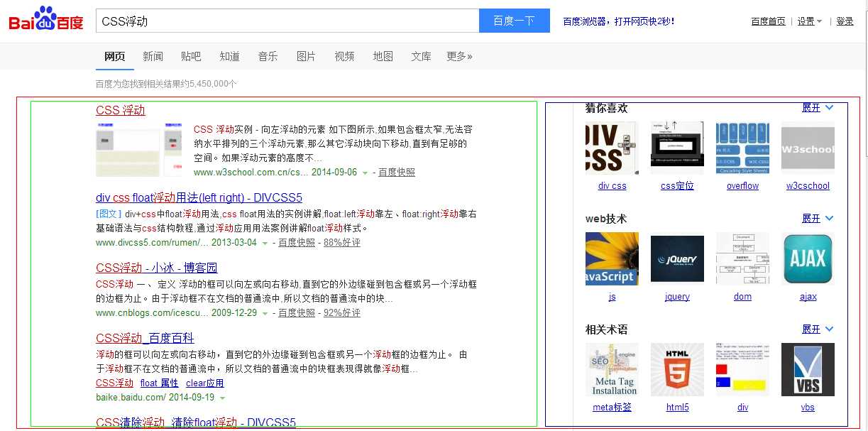This screenshot has width=868, height=431.
Task: Click the clear应用 sublink
Action: point(205,383)
